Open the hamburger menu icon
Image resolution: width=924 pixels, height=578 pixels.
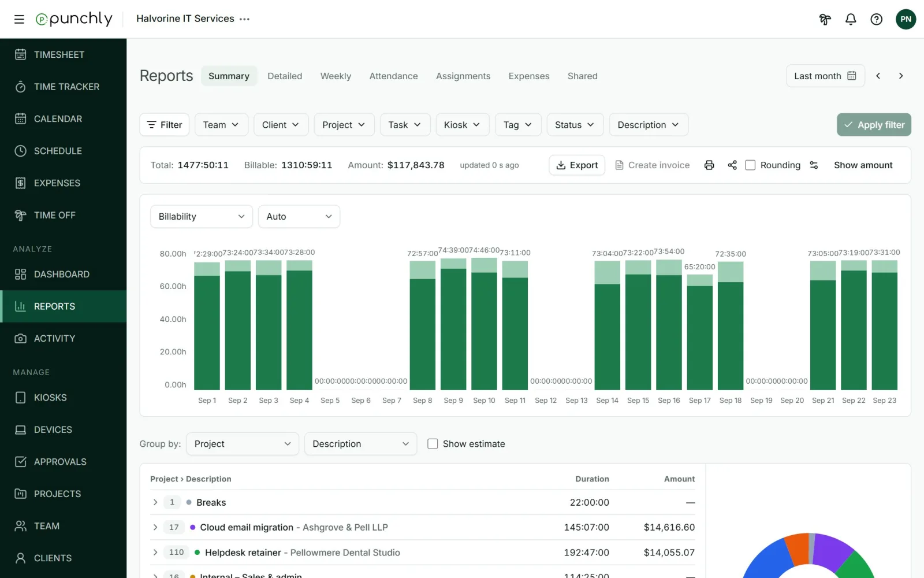pyautogui.click(x=19, y=19)
